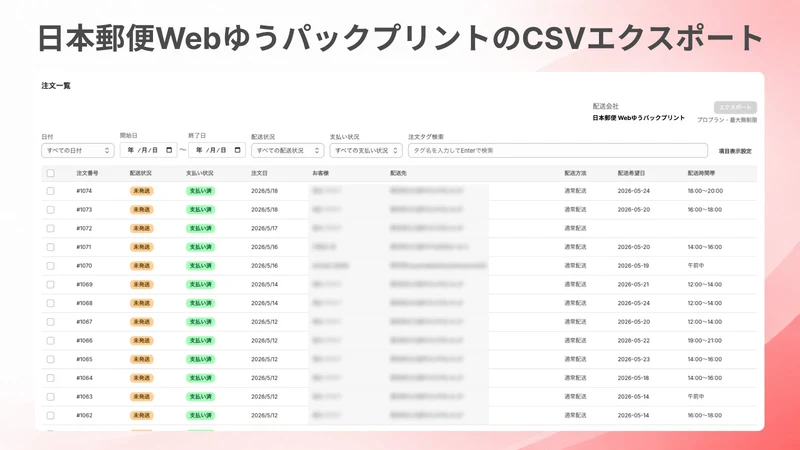
Task: Click 午前中 time slot for order #1070
Action: [x=695, y=266]
